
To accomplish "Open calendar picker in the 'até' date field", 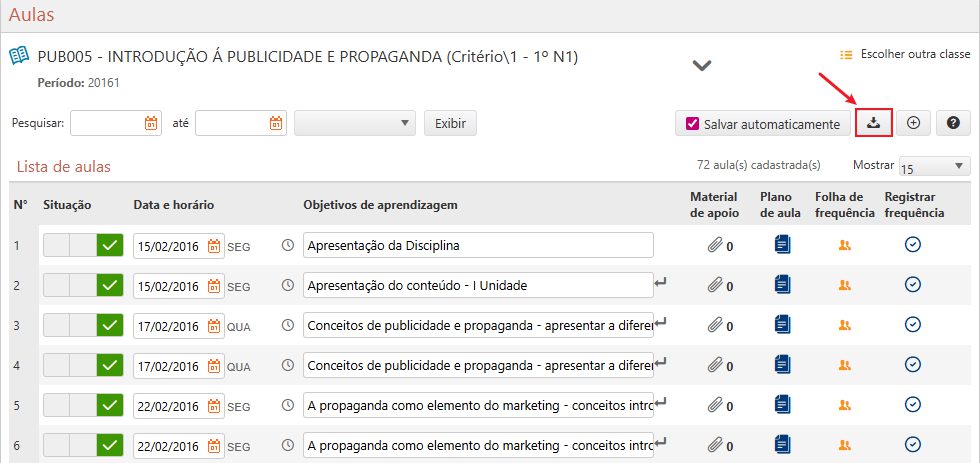I will [276, 123].
